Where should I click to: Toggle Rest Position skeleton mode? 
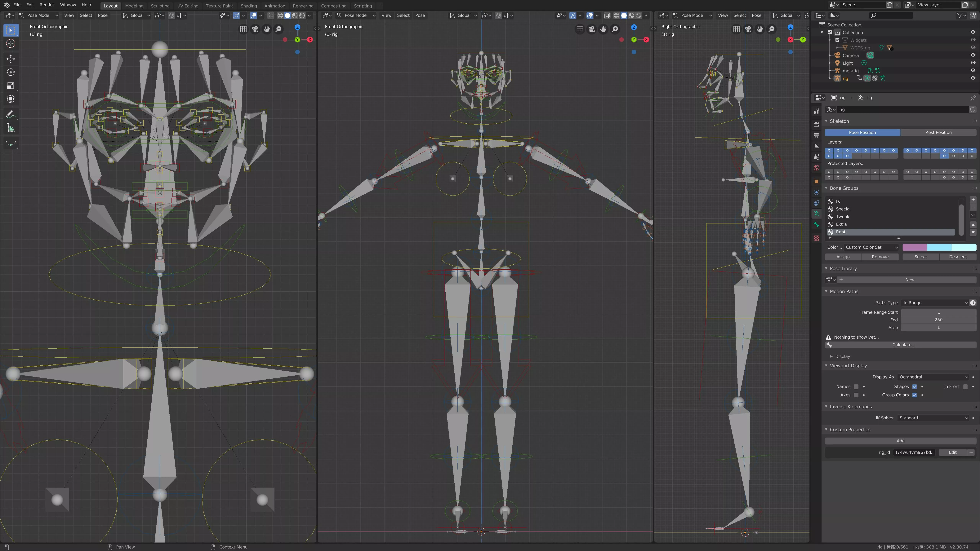point(938,132)
